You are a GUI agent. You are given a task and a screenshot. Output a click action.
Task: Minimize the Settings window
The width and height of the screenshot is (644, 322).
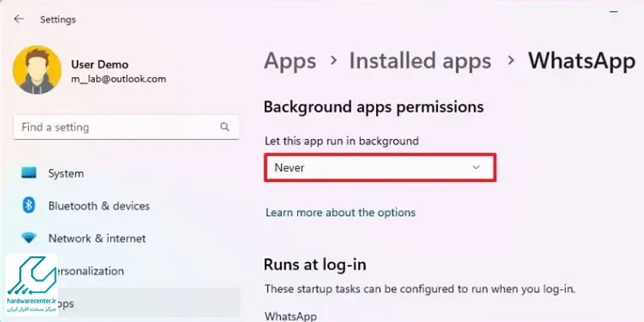click(613, 12)
